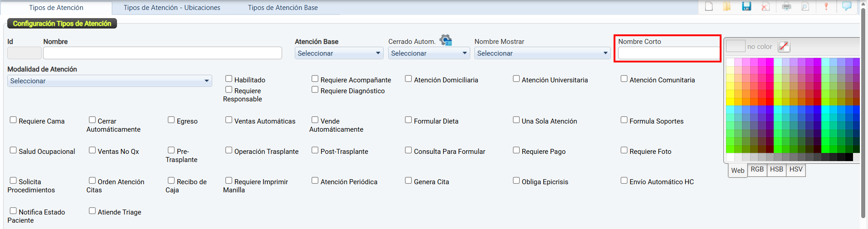Expand the Atención Base dropdown
Viewport: 868px width, 229px height.
[x=339, y=53]
